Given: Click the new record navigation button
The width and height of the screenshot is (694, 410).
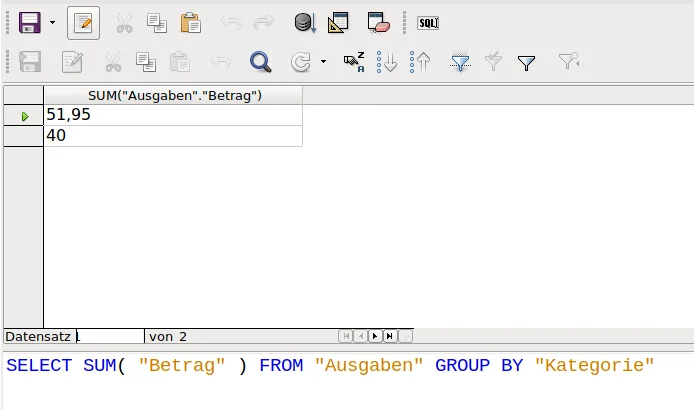Looking at the screenshot, I should click(405, 336).
